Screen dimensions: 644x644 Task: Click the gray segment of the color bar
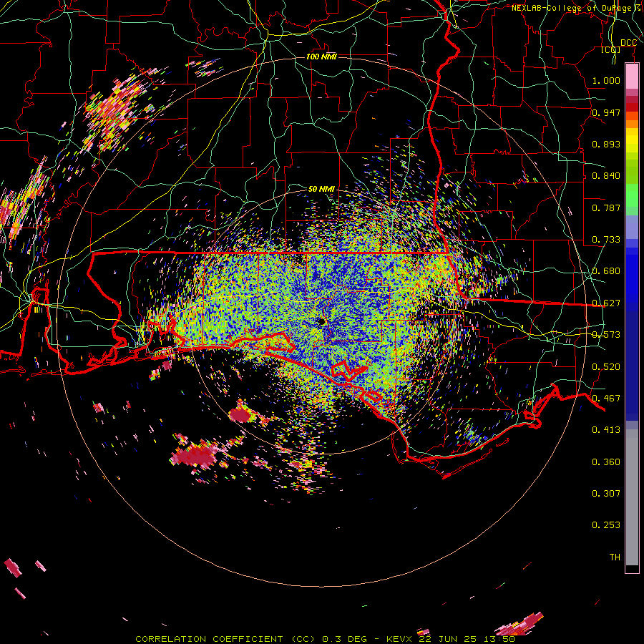coord(632,497)
